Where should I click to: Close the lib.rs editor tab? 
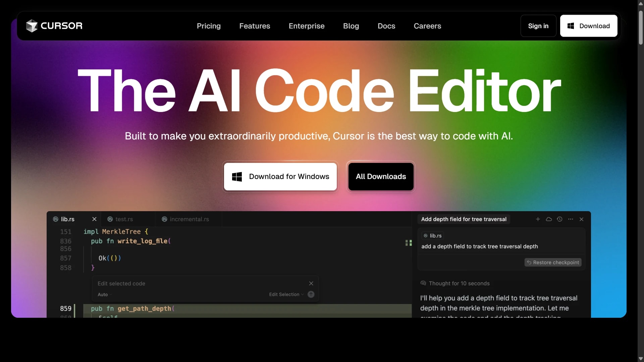(x=94, y=219)
